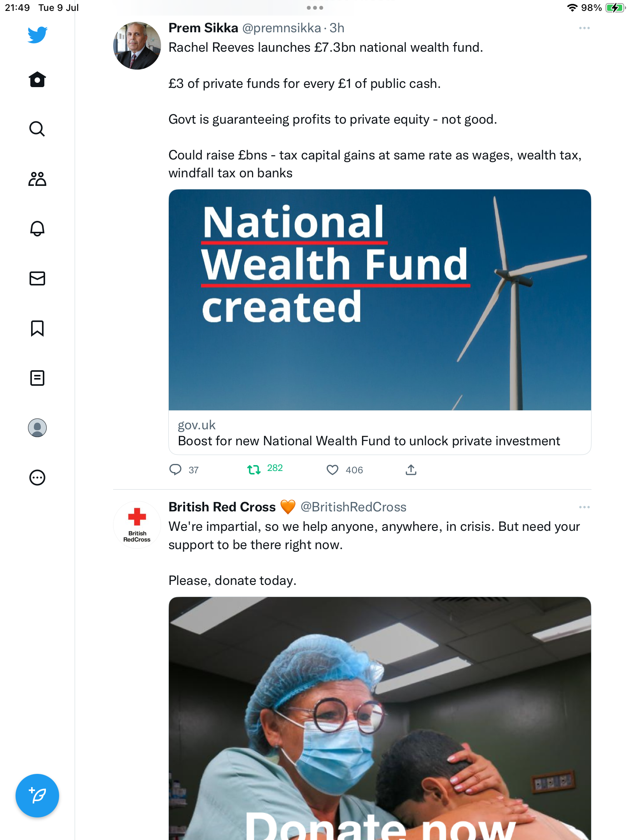The height and width of the screenshot is (840, 630).
Task: Like Prem Sikka's tweet
Action: click(x=332, y=470)
